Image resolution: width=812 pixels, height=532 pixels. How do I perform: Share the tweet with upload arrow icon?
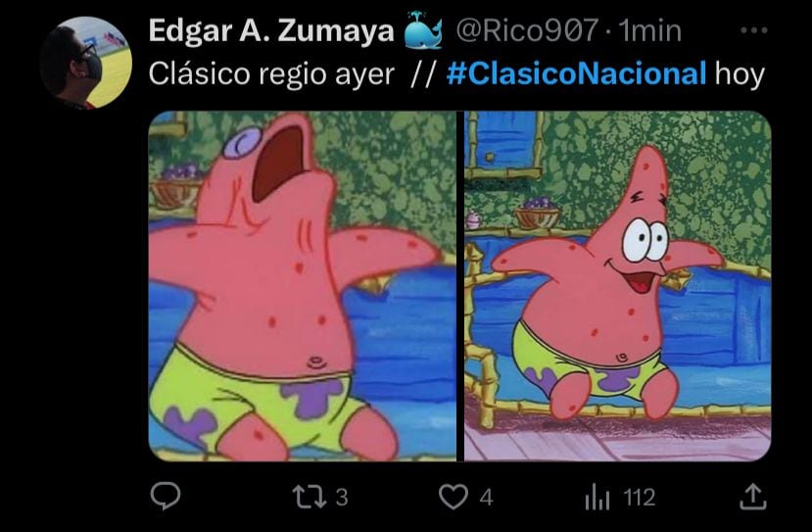coord(752,497)
